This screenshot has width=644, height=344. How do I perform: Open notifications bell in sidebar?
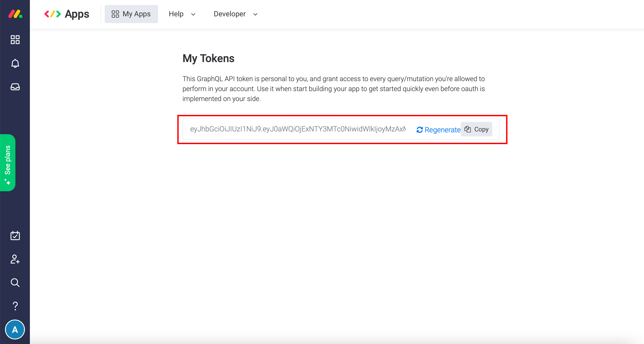tap(15, 63)
